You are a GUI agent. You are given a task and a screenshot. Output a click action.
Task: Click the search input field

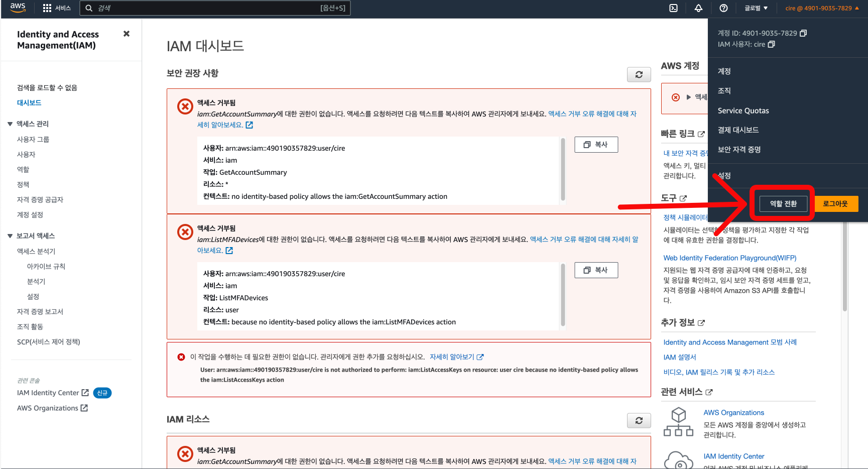[215, 8]
